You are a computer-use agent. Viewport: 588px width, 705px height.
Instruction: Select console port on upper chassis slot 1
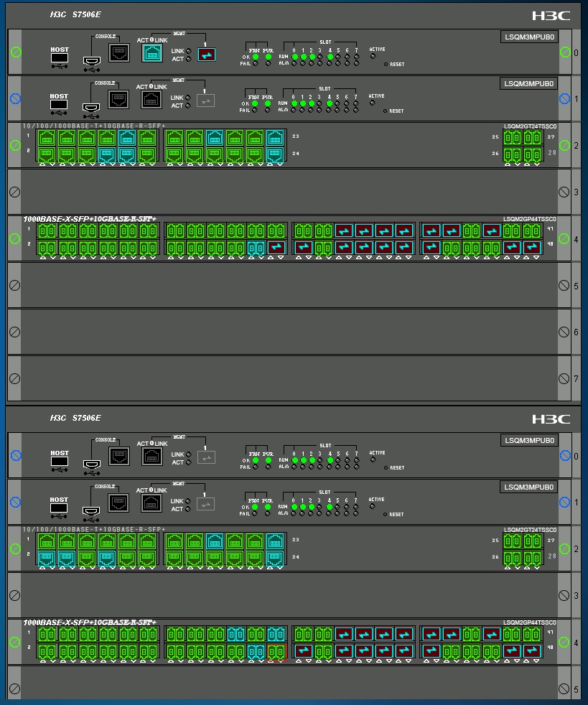click(x=118, y=99)
